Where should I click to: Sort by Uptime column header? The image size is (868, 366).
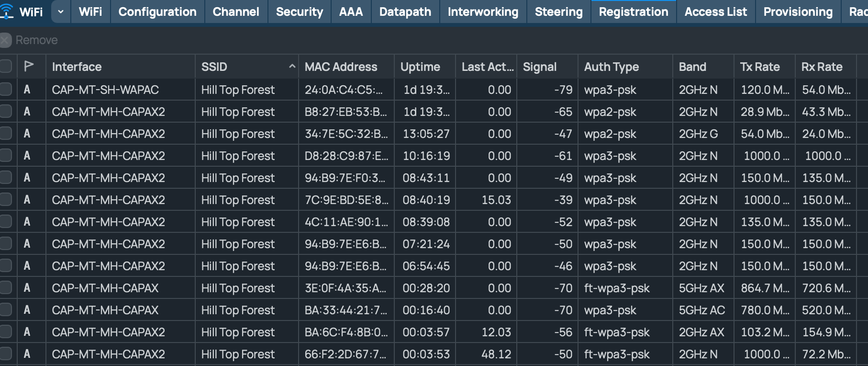coord(425,67)
